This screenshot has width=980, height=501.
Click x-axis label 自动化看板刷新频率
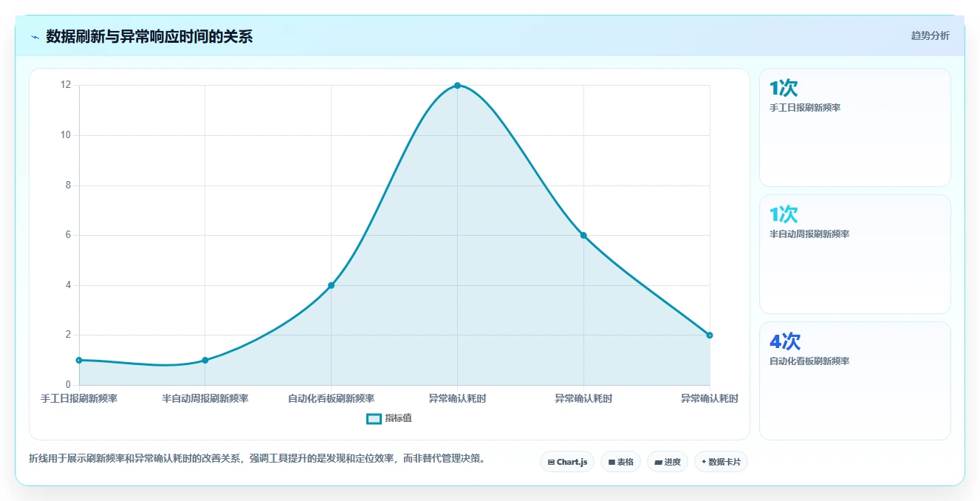[331, 398]
